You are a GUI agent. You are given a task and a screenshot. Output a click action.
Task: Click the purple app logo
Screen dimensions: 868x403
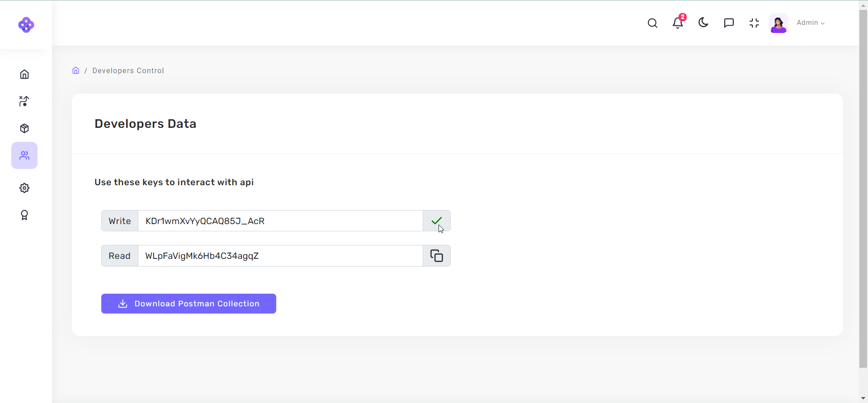[26, 25]
